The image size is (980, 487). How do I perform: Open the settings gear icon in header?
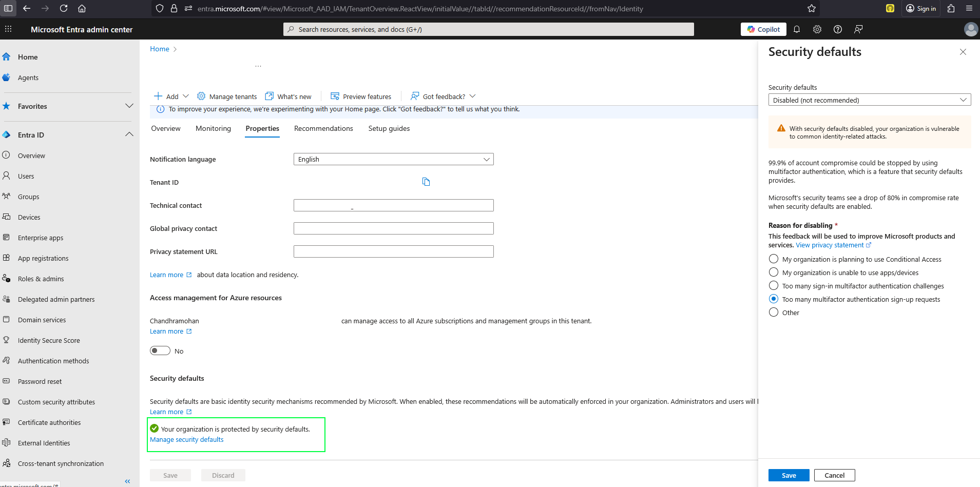[817, 29]
